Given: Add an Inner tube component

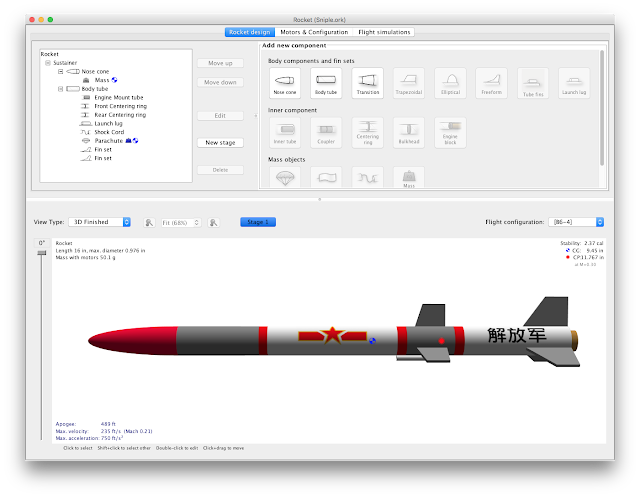Looking at the screenshot, I should [285, 133].
